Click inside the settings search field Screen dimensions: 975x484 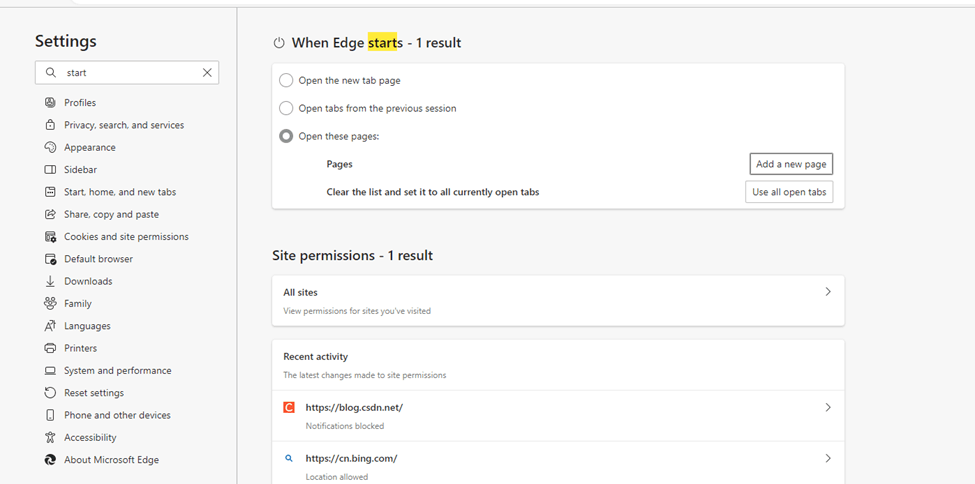(x=127, y=73)
